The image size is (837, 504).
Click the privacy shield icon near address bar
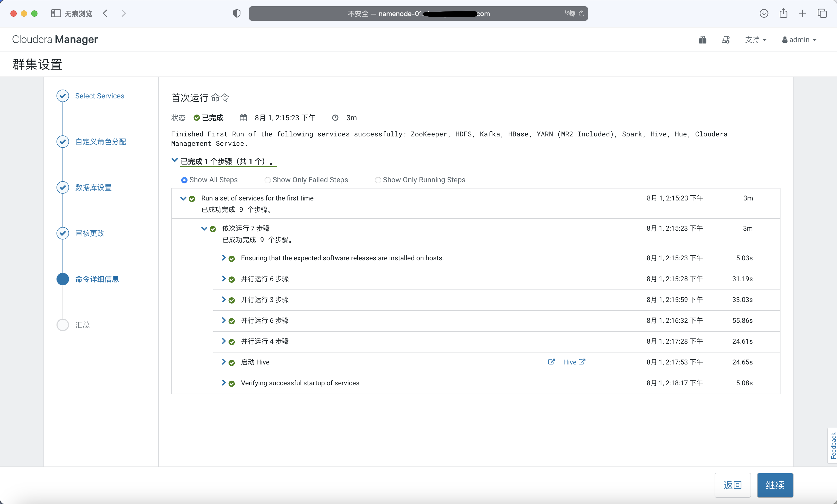pos(237,13)
